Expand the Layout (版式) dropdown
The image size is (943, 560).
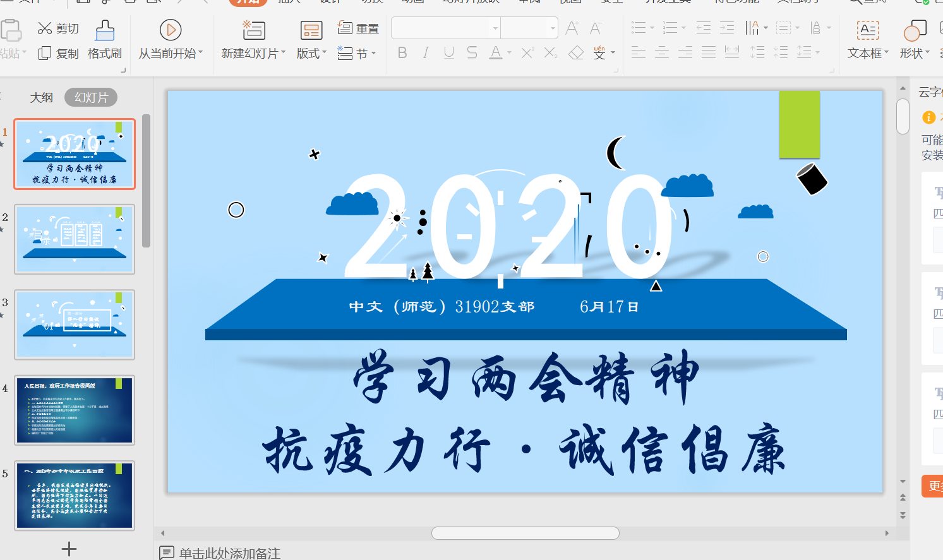point(311,54)
